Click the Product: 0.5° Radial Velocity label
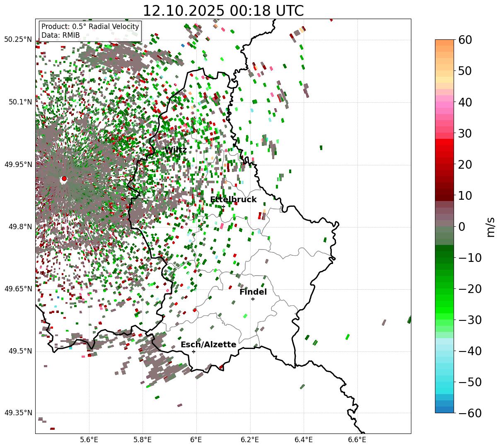The height and width of the screenshot is (448, 500). (90, 27)
